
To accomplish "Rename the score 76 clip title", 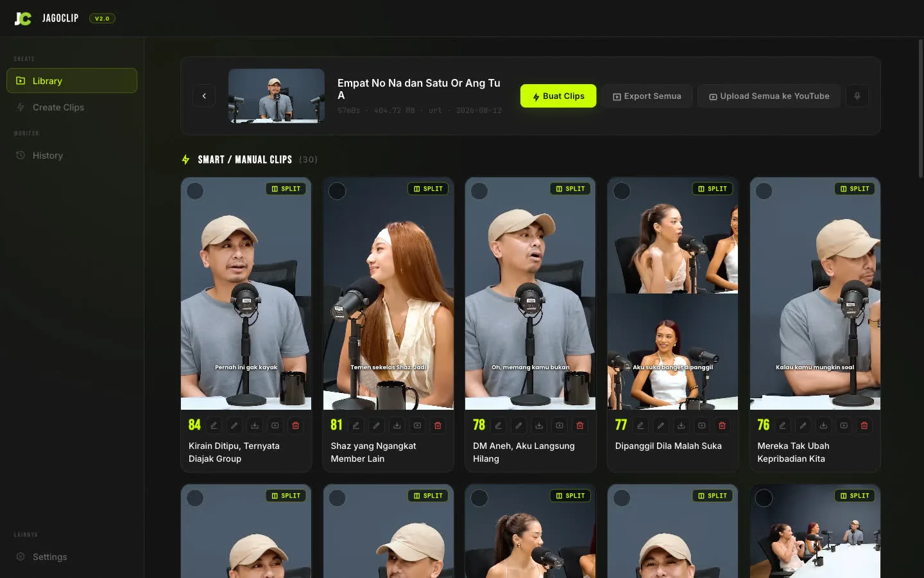I will click(x=783, y=425).
